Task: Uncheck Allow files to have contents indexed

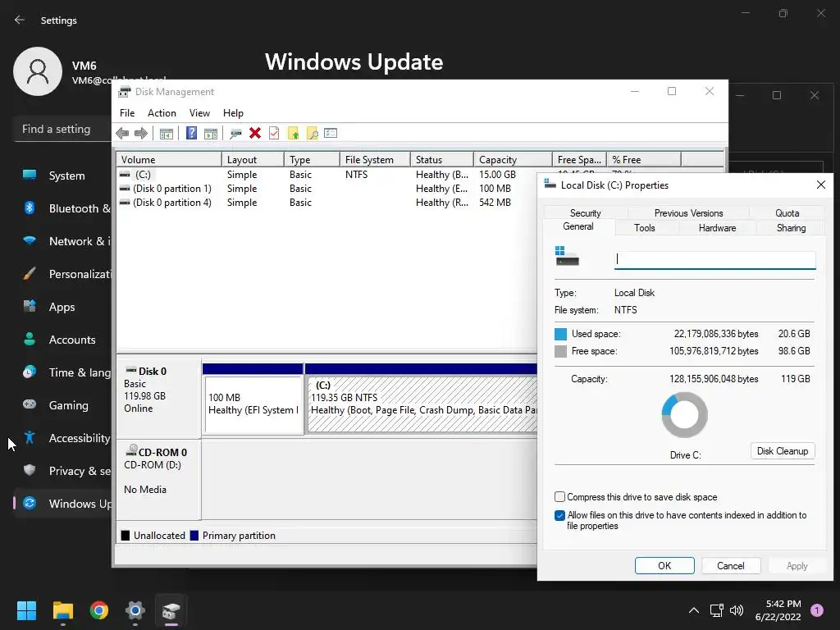Action: click(559, 515)
